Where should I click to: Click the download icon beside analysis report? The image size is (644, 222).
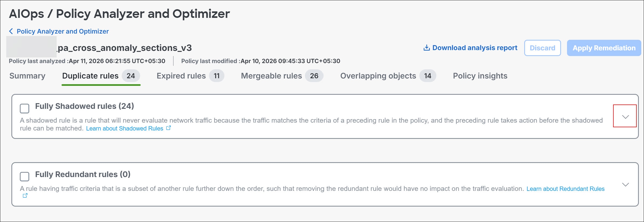coord(426,48)
